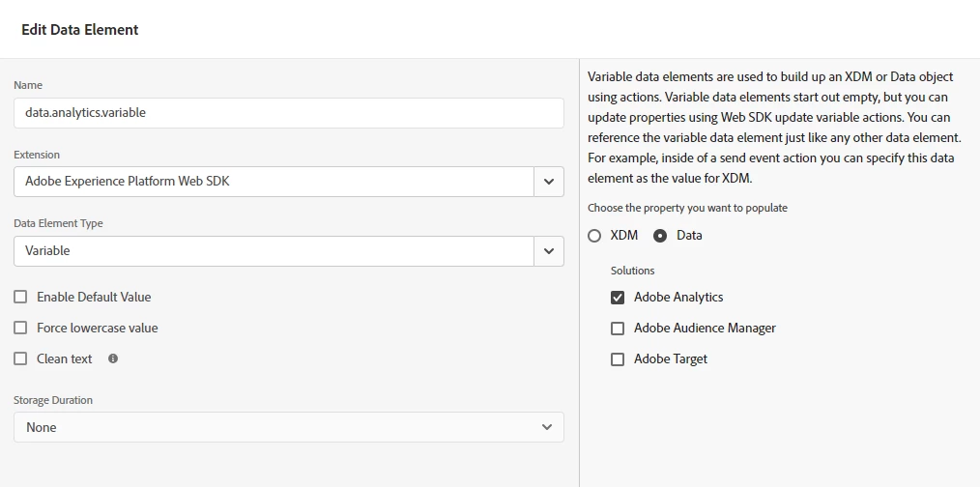Enable the Default Value checkbox
The height and width of the screenshot is (487, 980).
coord(20,297)
